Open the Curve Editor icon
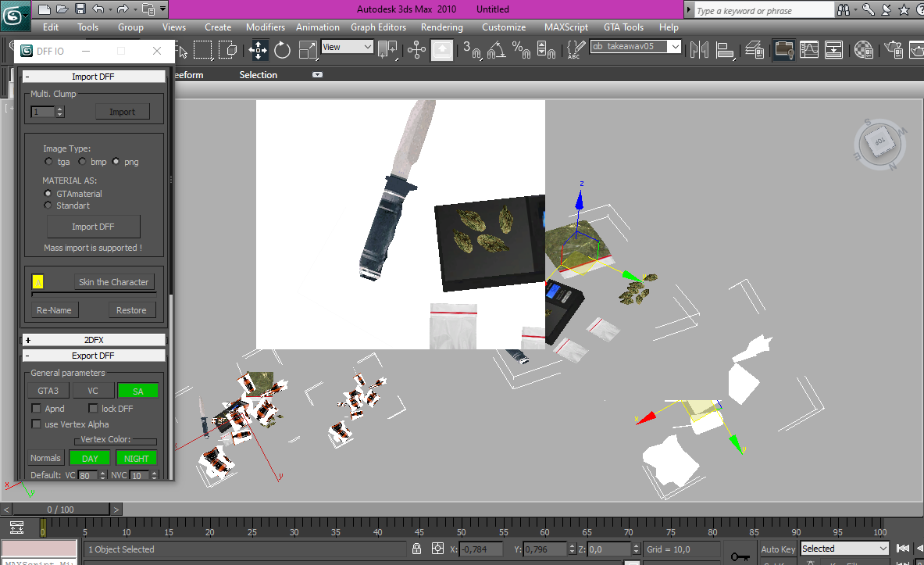This screenshot has height=565, width=924. click(808, 50)
